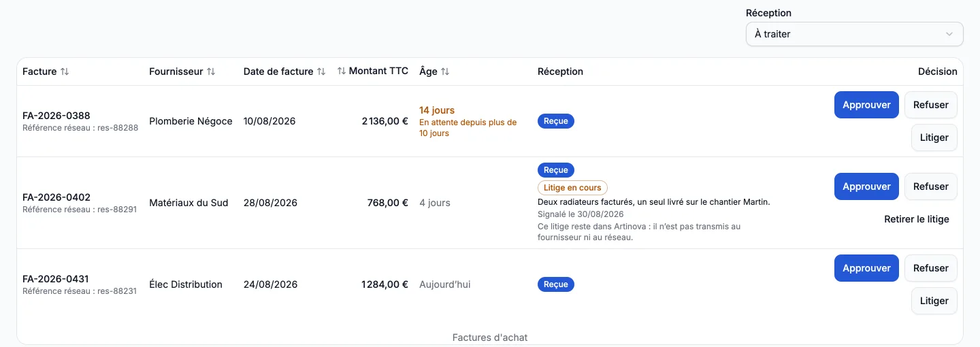The width and height of the screenshot is (980, 347).
Task: Sort by Facture column icon
Action: coord(65,71)
